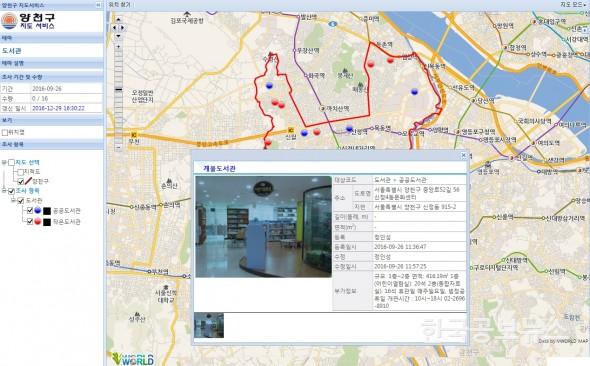
Task: Zoom in with the plus icon
Action: (119, 46)
